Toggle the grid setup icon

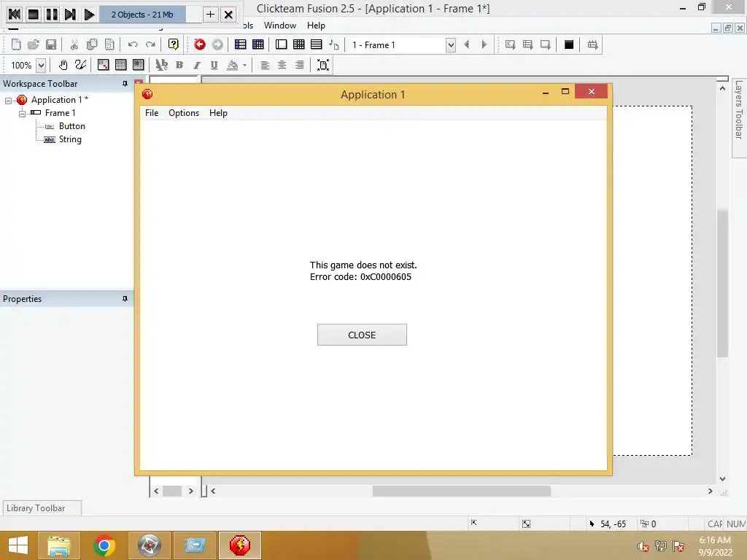(103, 65)
